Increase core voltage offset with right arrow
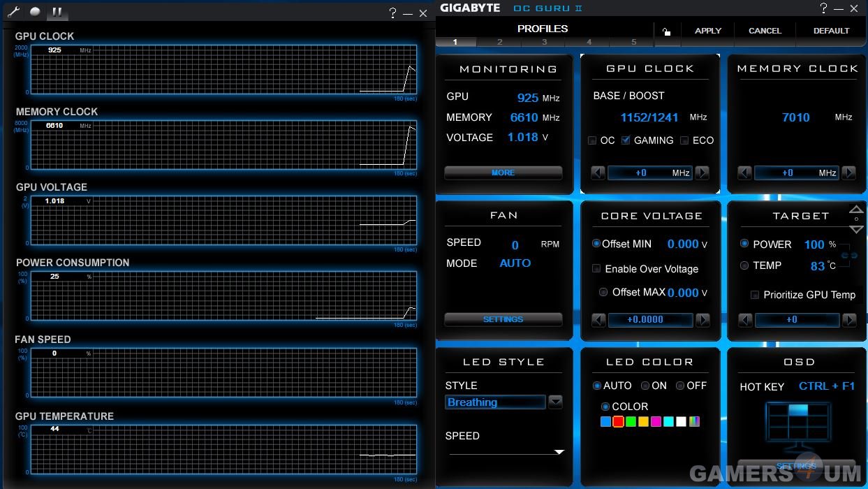 coord(703,320)
